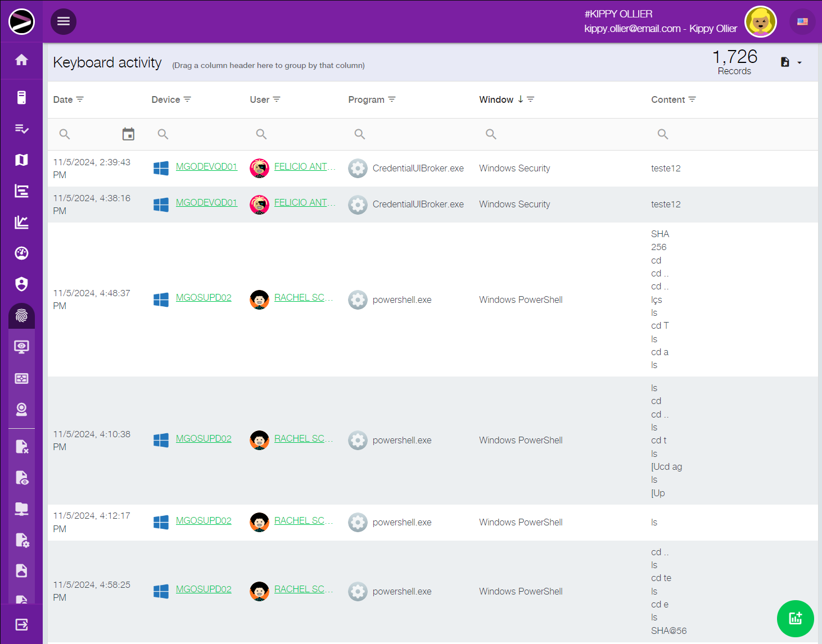This screenshot has width=822, height=644.
Task: Click the Window column search field
Action: [x=562, y=134]
